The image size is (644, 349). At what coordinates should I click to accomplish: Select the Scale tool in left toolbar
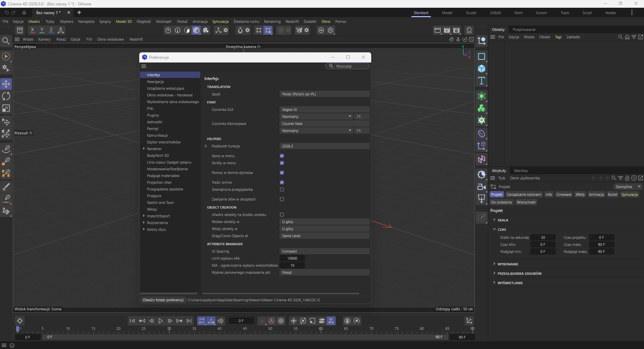tap(6, 108)
